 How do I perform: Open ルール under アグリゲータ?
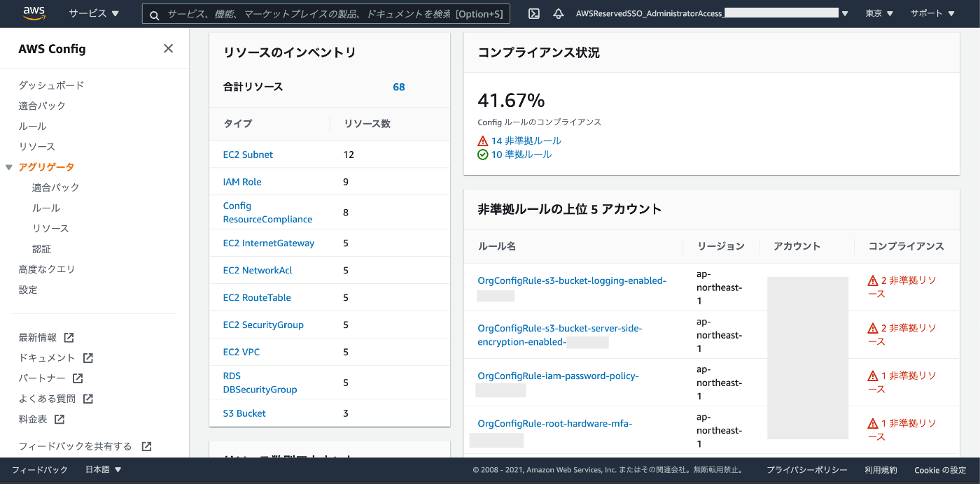pyautogui.click(x=46, y=208)
